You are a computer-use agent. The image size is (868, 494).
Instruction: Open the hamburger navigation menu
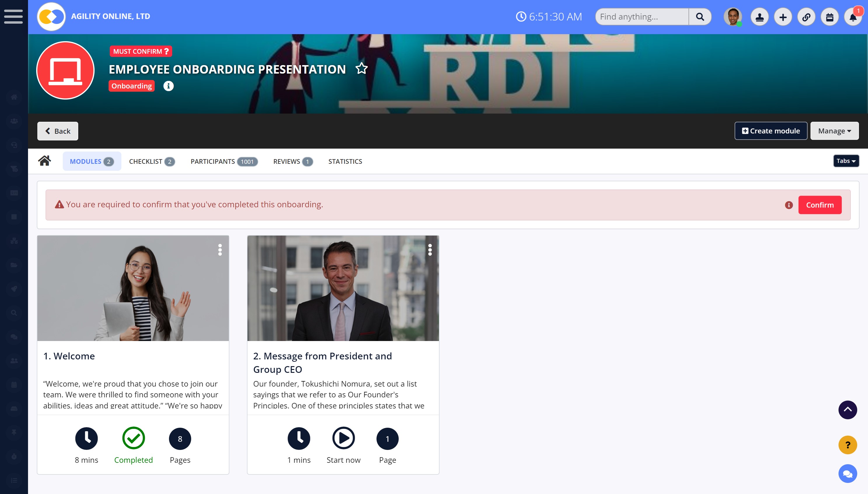pos(13,17)
